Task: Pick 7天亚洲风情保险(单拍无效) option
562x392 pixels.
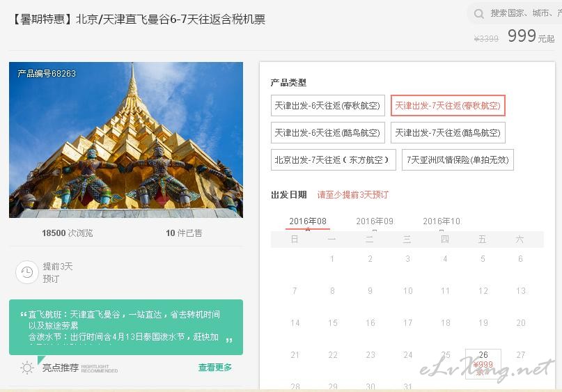Action: tap(458, 159)
